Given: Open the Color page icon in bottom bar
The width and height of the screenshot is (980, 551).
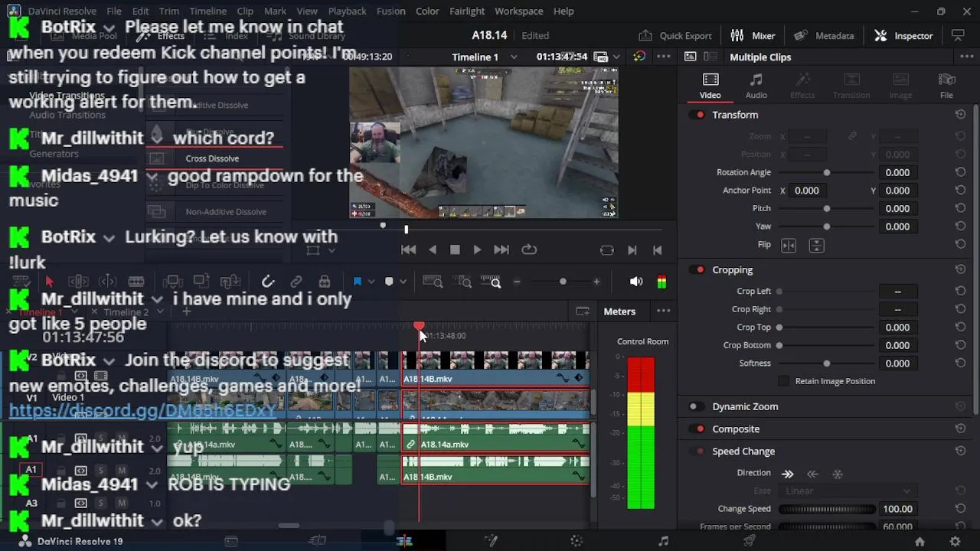Looking at the screenshot, I should point(577,541).
